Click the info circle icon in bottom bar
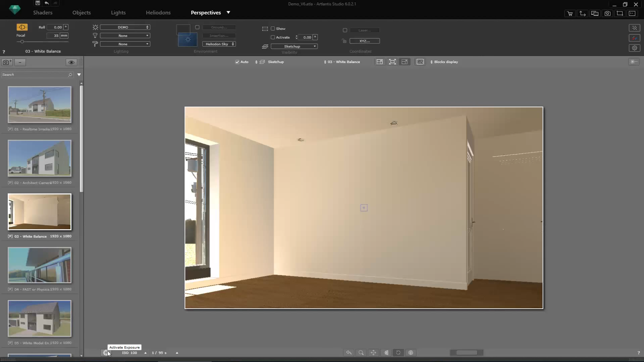Image resolution: width=644 pixels, height=362 pixels. [x=411, y=353]
